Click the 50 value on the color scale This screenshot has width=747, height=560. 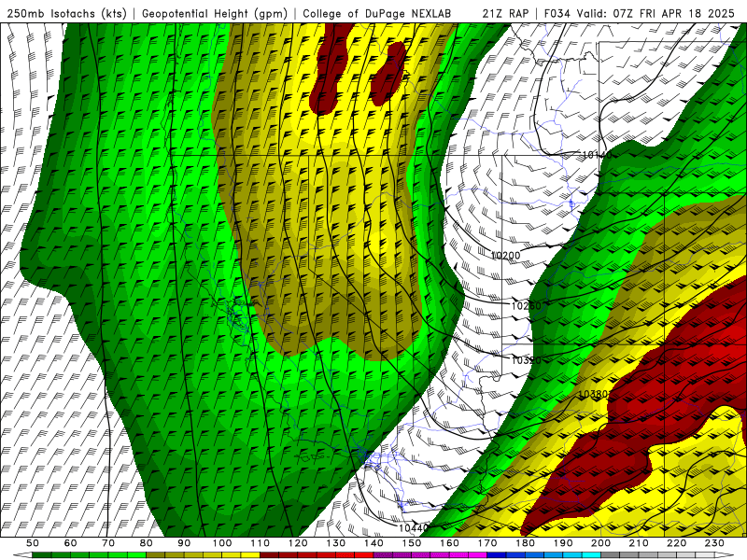pos(33,543)
